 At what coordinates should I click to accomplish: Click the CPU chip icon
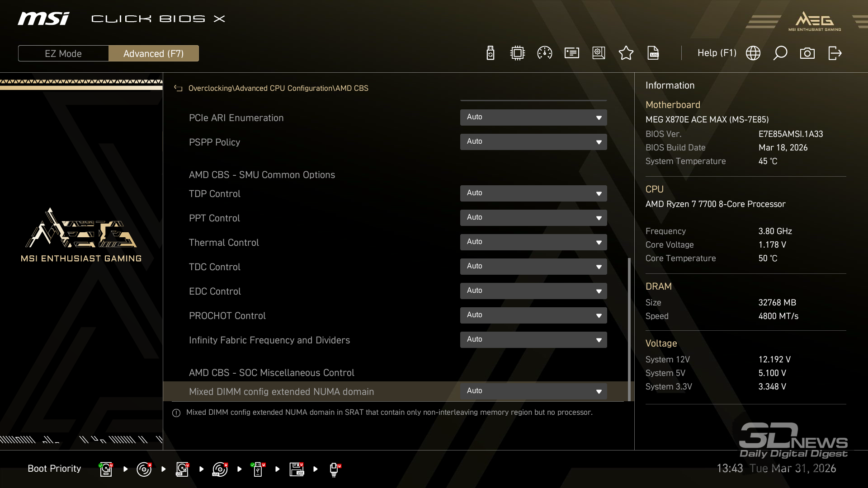[517, 53]
